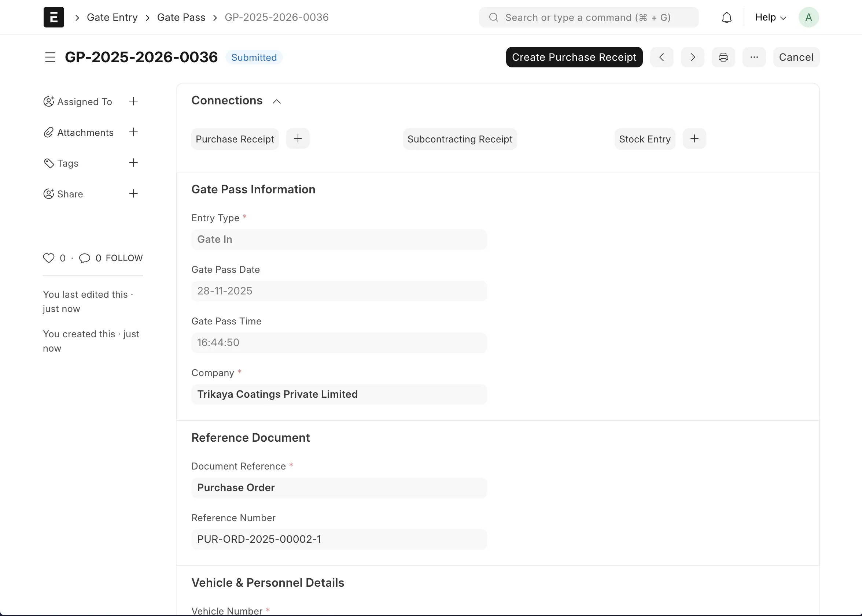
Task: Navigate back using the left chevron arrow
Action: (x=662, y=57)
